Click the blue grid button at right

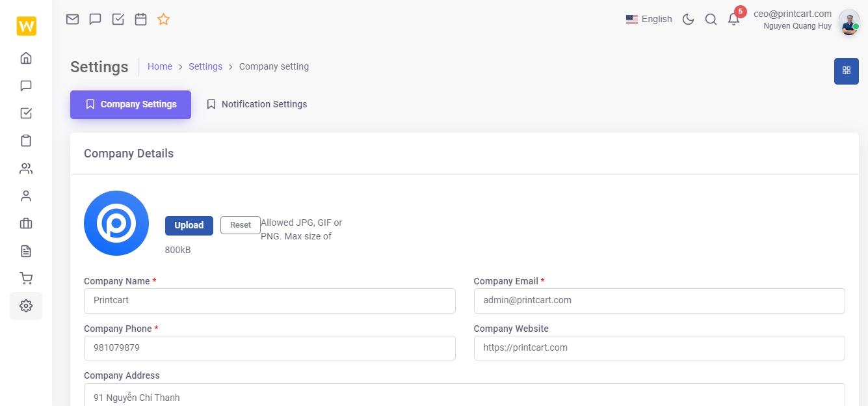[x=846, y=71]
